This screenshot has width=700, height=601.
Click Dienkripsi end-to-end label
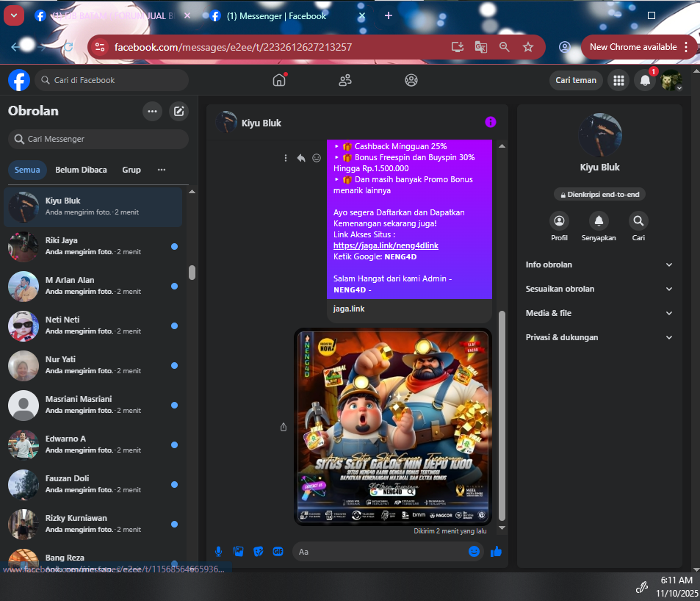(599, 195)
